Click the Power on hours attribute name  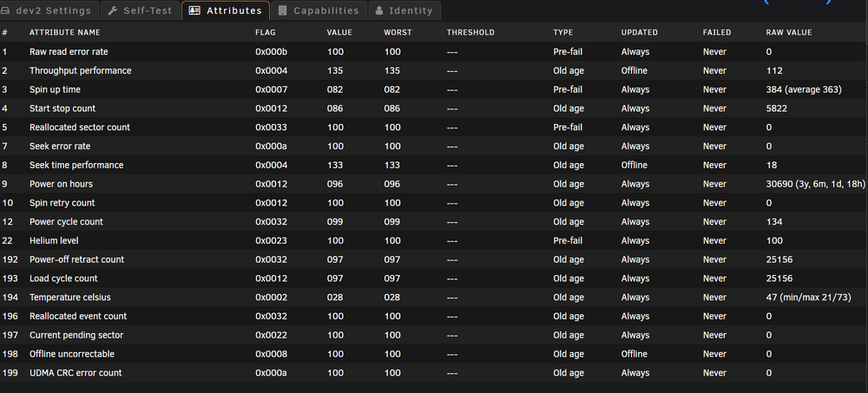(61, 184)
